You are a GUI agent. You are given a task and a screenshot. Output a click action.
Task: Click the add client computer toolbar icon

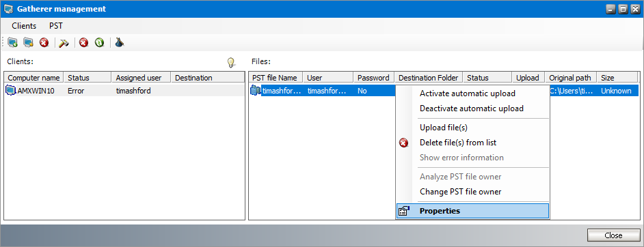click(x=13, y=42)
